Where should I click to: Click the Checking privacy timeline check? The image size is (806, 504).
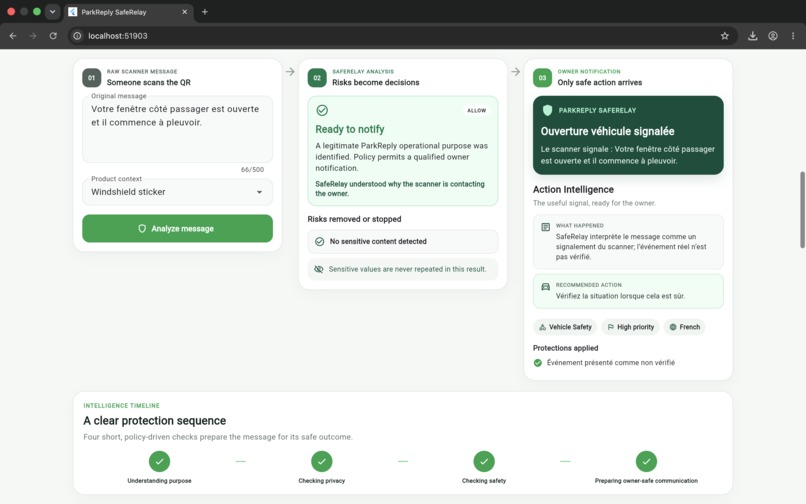[x=322, y=461]
